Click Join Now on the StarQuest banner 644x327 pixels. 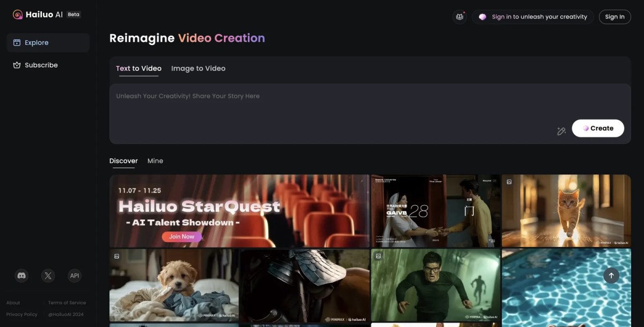click(181, 236)
